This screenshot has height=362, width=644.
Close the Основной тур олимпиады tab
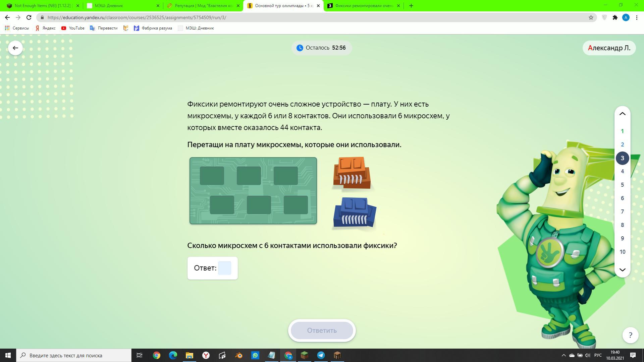tap(318, 6)
